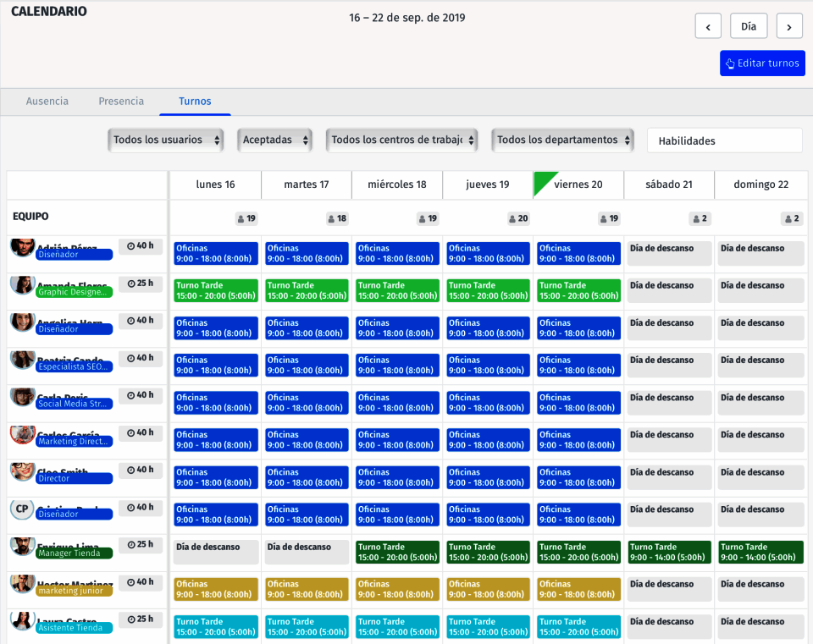The width and height of the screenshot is (813, 644).
Task: Open Hector Martinez's gold Oficinas shift on lunes
Action: 215,590
